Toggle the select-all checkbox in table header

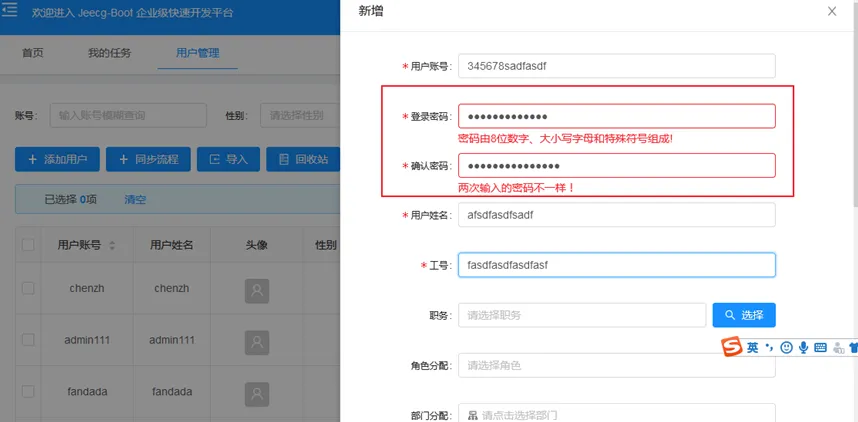pos(28,245)
